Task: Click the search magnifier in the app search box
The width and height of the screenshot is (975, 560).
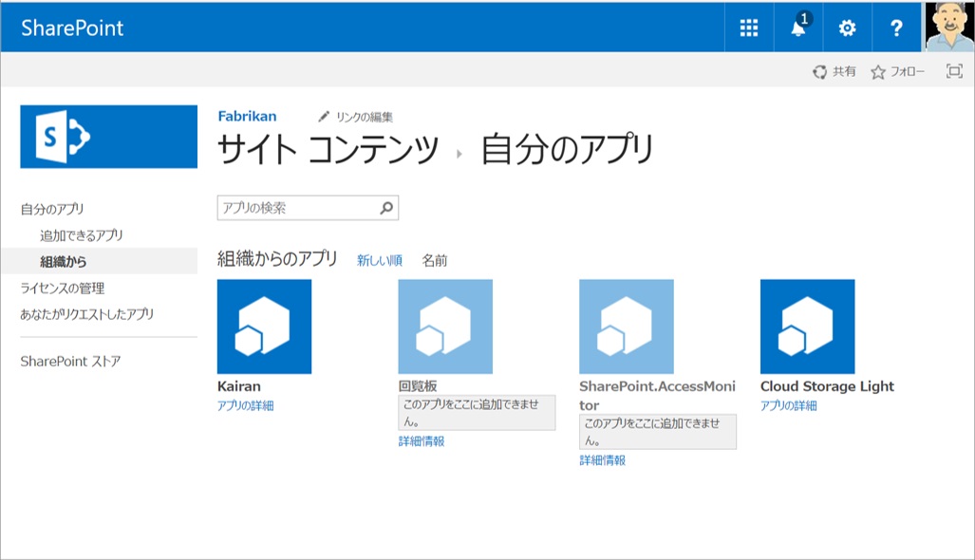Action: [384, 207]
